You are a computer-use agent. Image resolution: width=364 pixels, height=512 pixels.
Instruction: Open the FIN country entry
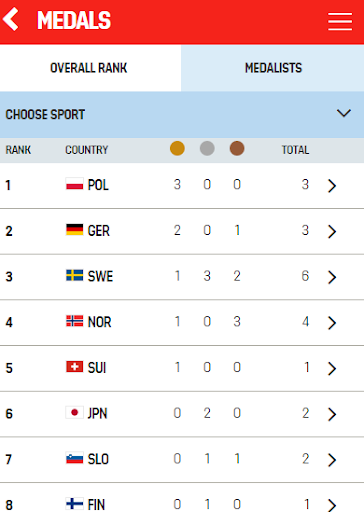point(182,498)
